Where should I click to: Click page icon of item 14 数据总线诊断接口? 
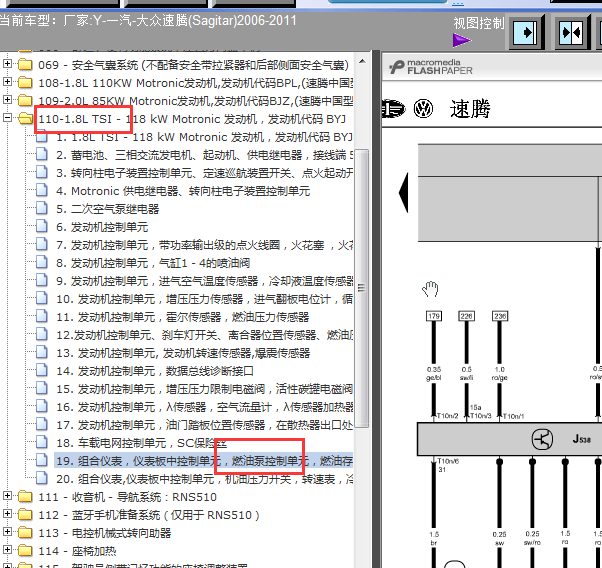pyautogui.click(x=41, y=370)
